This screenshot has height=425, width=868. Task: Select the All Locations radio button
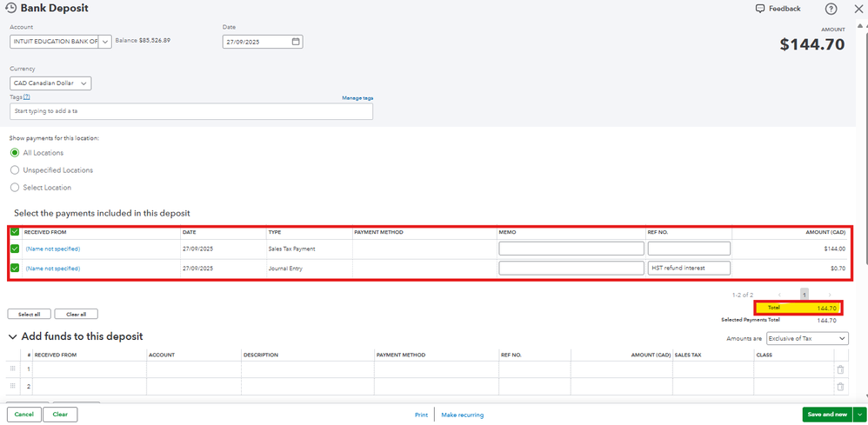pos(15,153)
